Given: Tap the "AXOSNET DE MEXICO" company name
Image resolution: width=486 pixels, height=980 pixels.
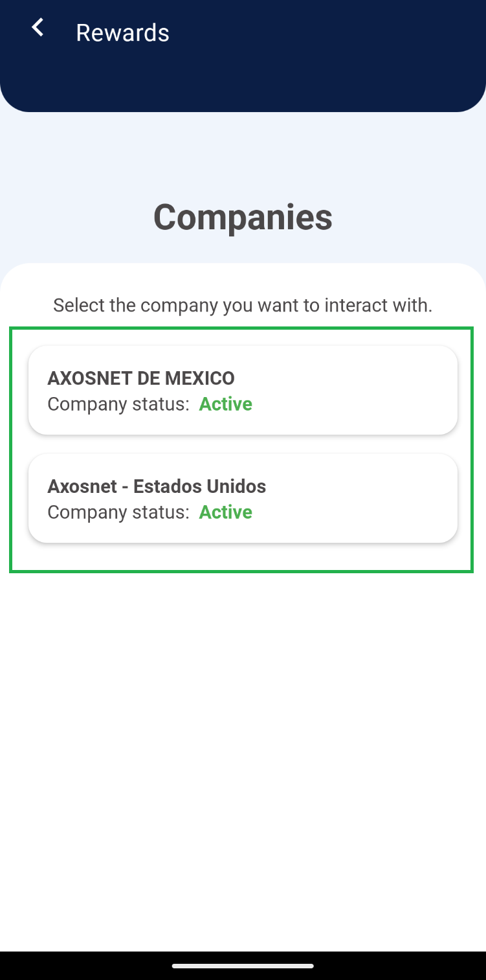Looking at the screenshot, I should pos(141,378).
